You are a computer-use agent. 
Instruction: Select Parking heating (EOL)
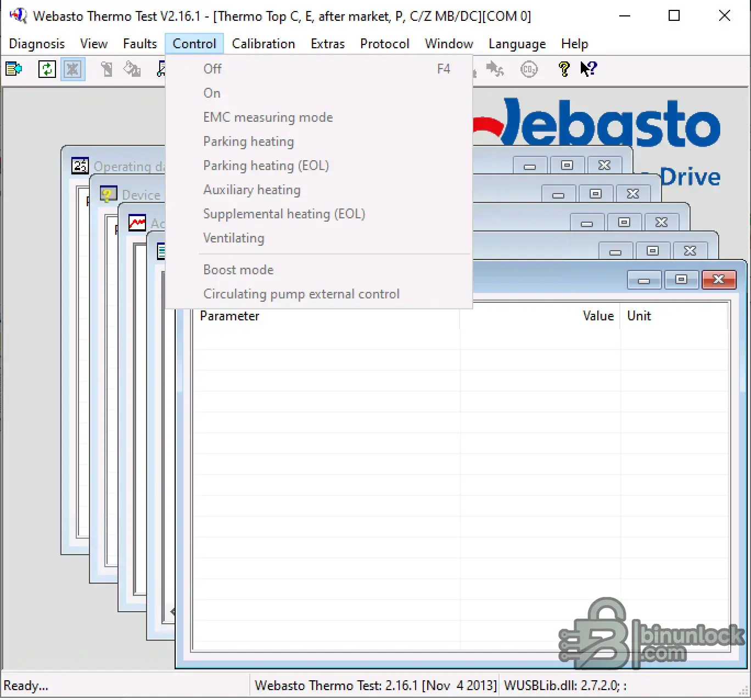coord(319,166)
